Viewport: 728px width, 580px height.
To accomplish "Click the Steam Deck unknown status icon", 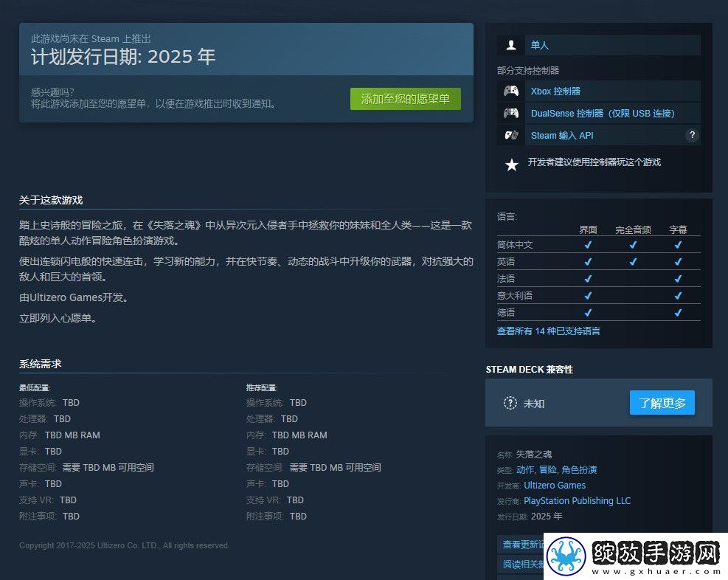I will (510, 403).
